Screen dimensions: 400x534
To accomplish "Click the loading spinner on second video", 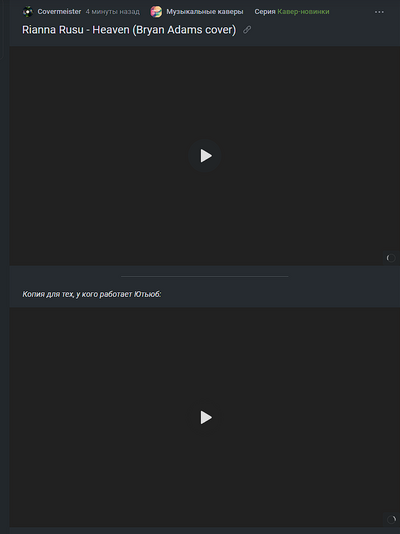I will (x=391, y=520).
